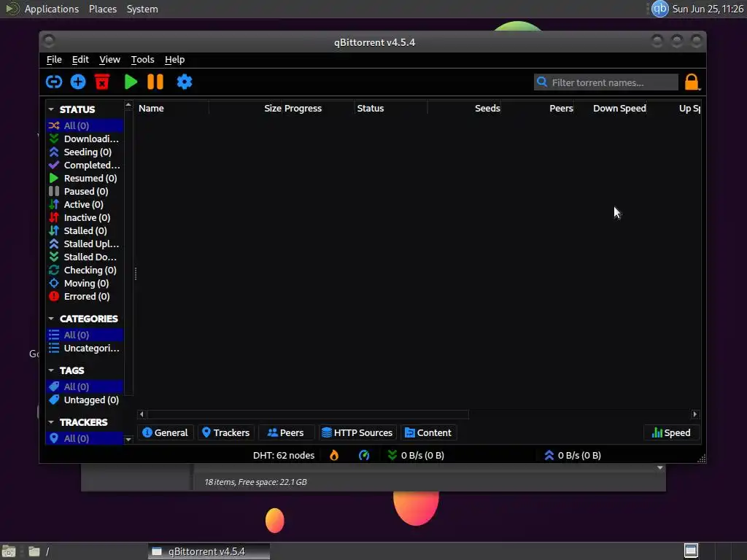The image size is (747, 560).
Task: Click the Add Torrent File plus icon
Action: point(78,82)
